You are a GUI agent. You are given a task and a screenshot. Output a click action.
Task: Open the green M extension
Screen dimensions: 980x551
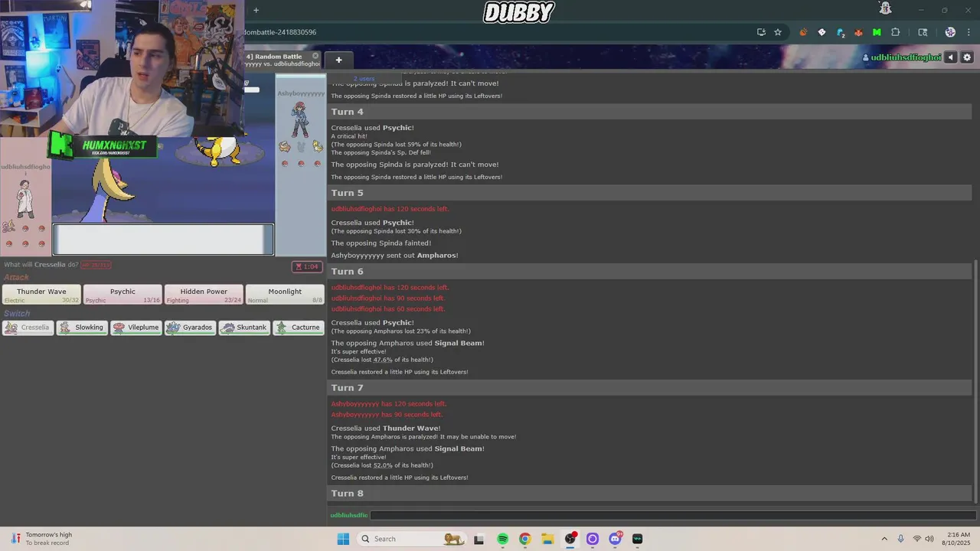pos(877,32)
